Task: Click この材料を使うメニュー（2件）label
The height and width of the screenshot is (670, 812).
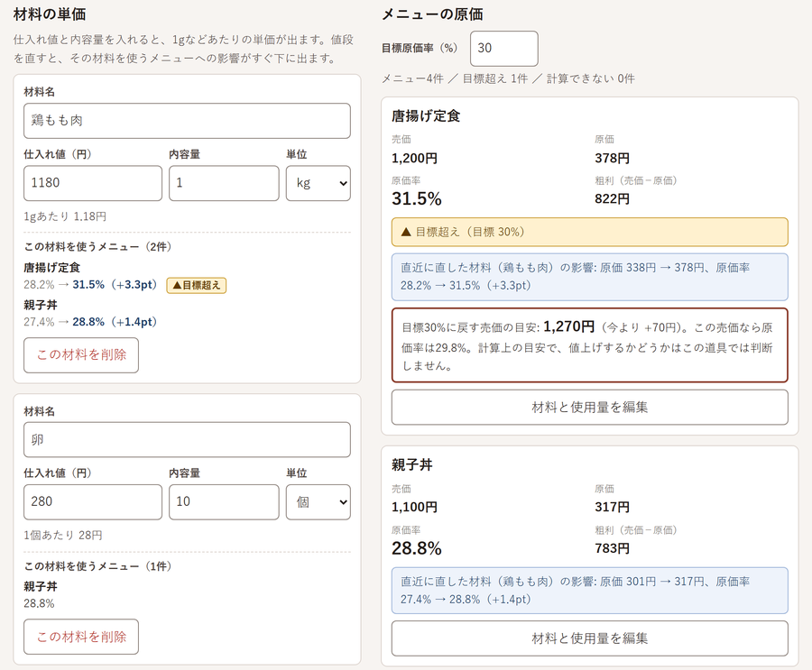Action: click(97, 247)
